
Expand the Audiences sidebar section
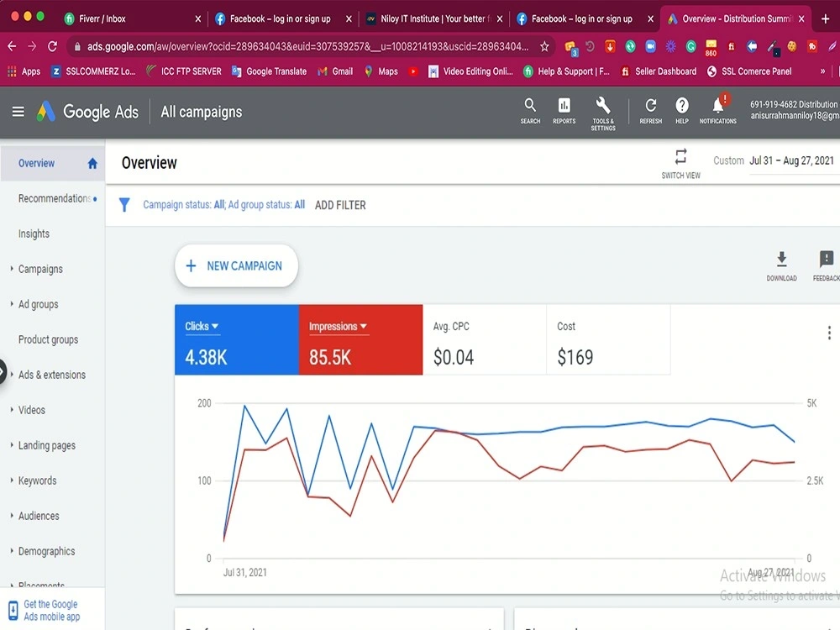[12, 516]
